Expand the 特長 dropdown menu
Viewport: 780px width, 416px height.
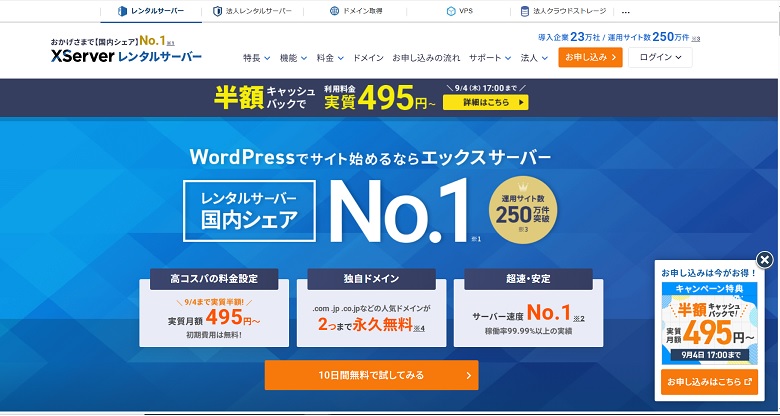pos(257,58)
